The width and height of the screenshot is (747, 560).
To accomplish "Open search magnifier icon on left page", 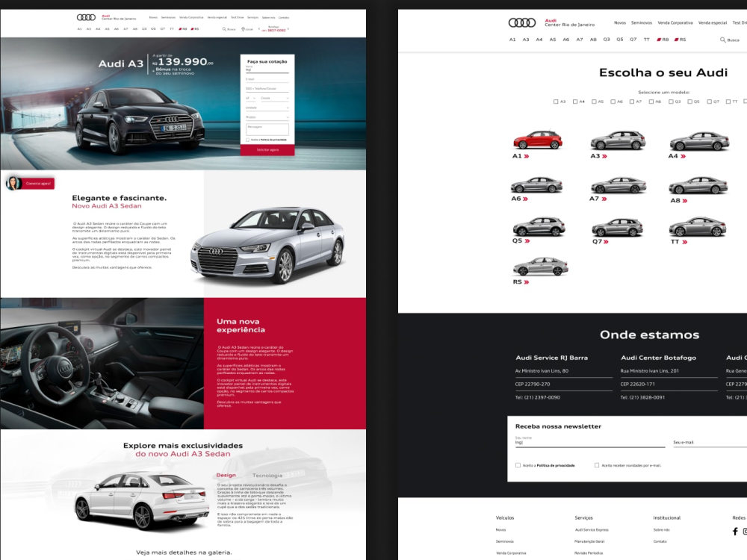I will tap(224, 29).
